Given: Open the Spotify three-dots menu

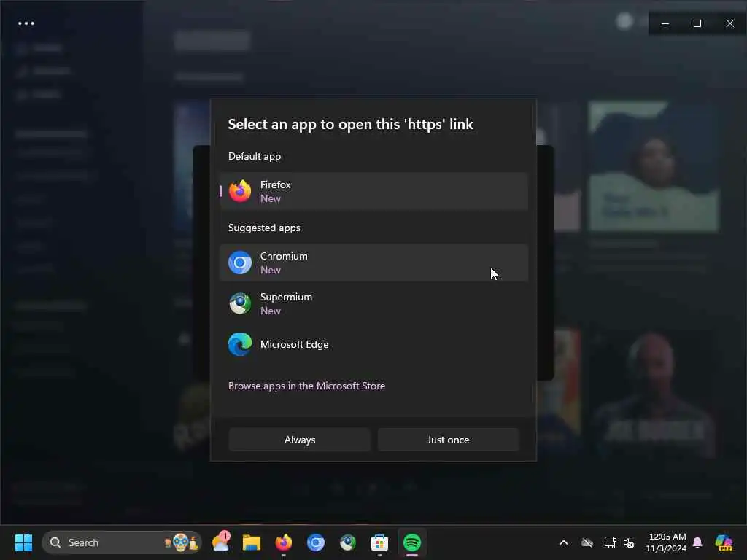Looking at the screenshot, I should (x=26, y=23).
